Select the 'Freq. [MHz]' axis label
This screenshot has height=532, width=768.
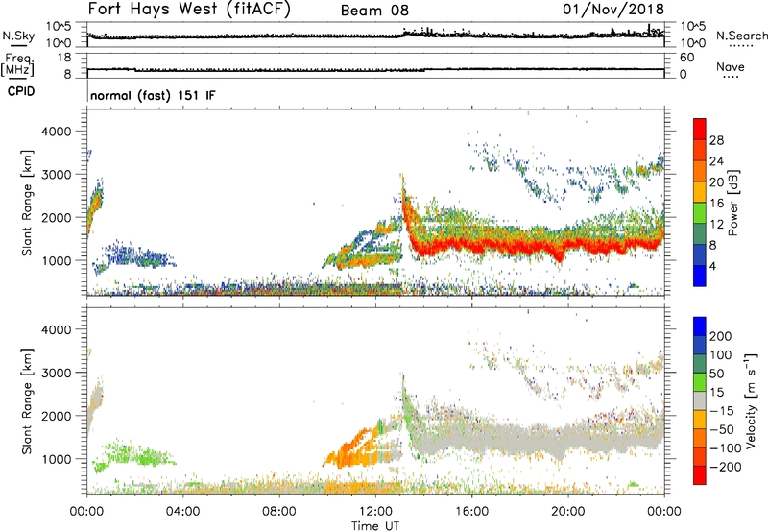[x=17, y=65]
